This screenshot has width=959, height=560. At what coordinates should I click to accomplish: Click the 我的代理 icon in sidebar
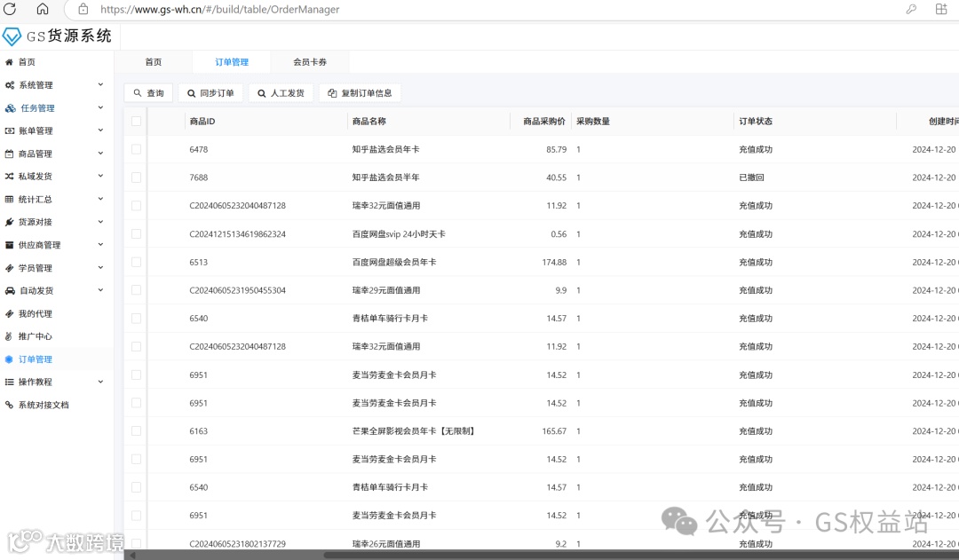[9, 313]
